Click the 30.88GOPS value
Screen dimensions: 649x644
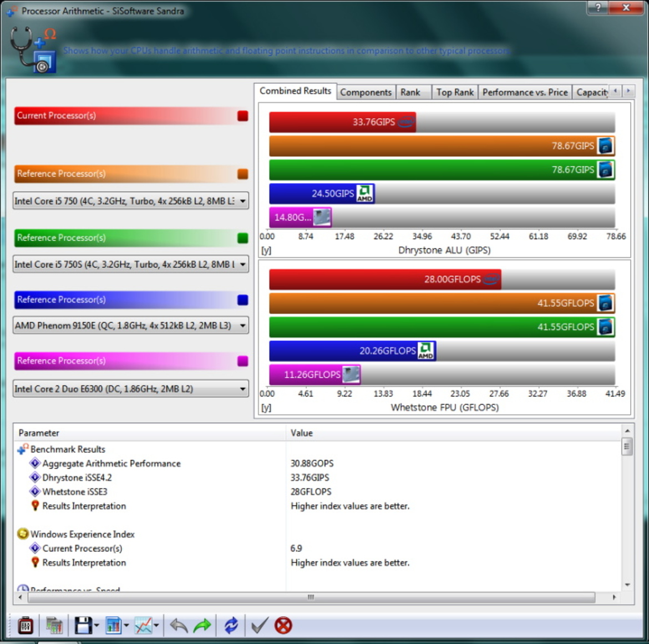312,463
